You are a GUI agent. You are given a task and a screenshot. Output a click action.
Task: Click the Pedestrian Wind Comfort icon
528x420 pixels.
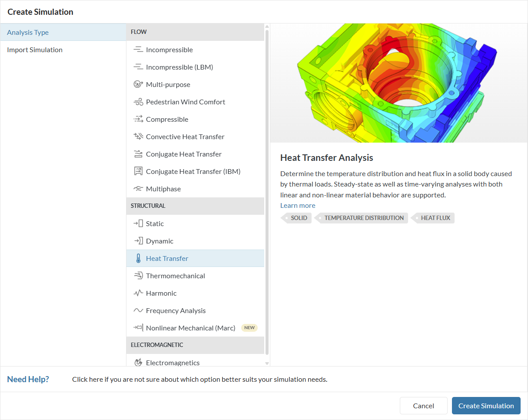(138, 102)
